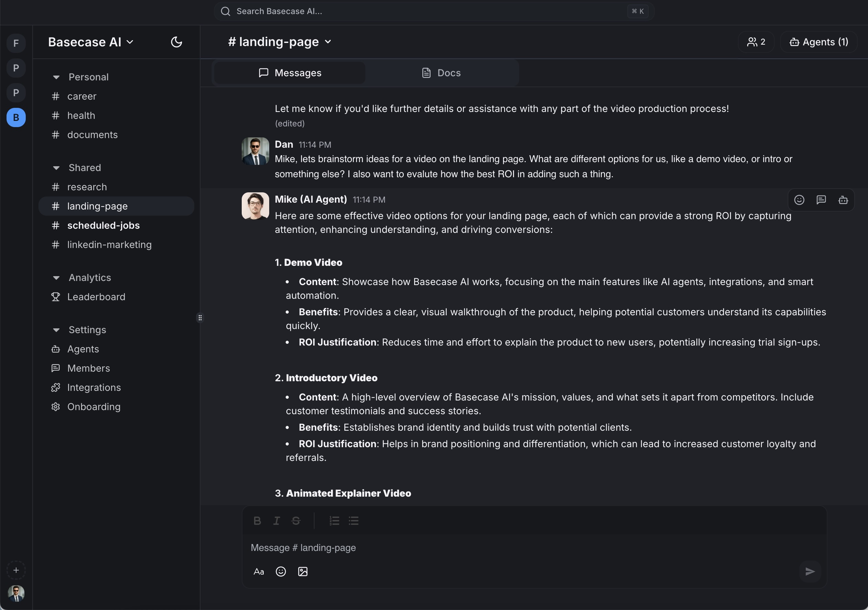Collapse the Shared section
Screen dimensions: 868x610
point(56,168)
